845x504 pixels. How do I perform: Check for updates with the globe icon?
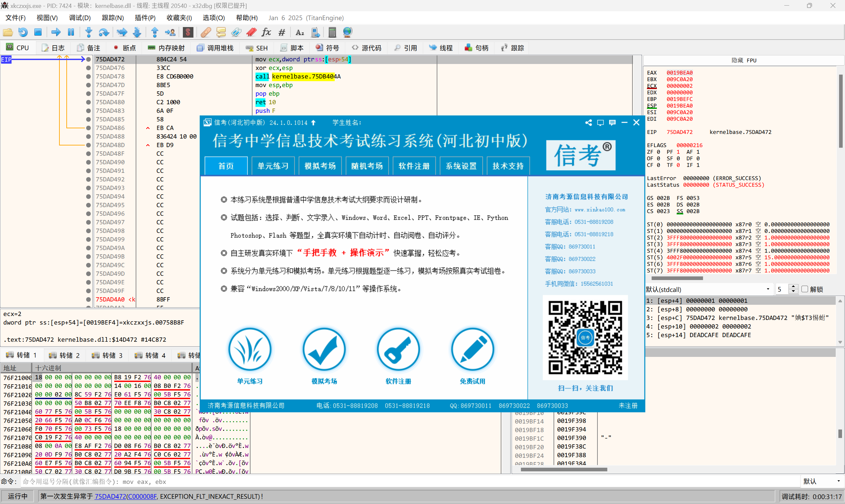(x=348, y=32)
